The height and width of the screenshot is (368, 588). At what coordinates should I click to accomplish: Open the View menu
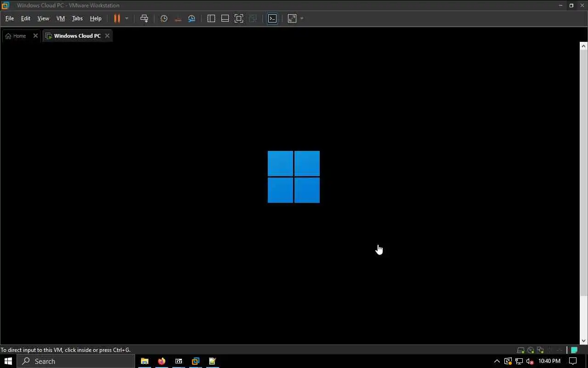tap(43, 18)
